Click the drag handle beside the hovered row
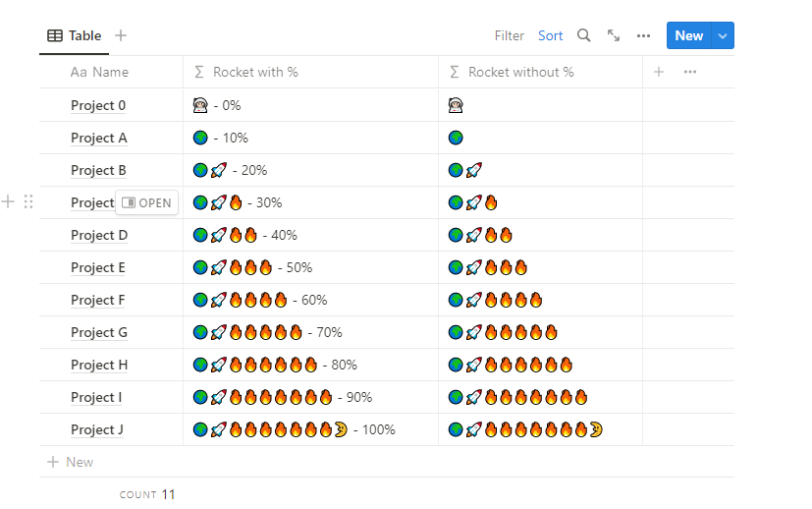Image resolution: width=812 pixels, height=509 pixels. click(28, 202)
